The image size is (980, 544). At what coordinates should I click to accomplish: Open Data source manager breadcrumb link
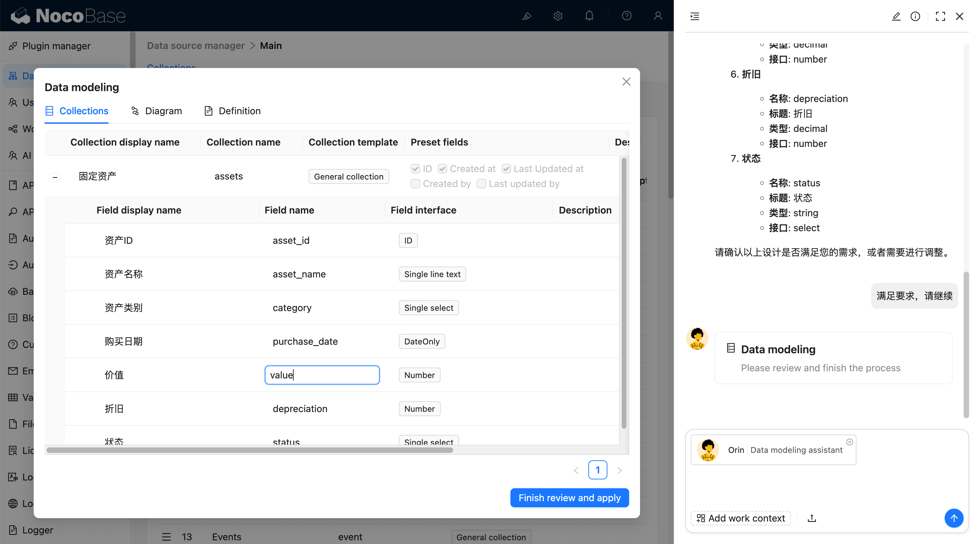(195, 45)
